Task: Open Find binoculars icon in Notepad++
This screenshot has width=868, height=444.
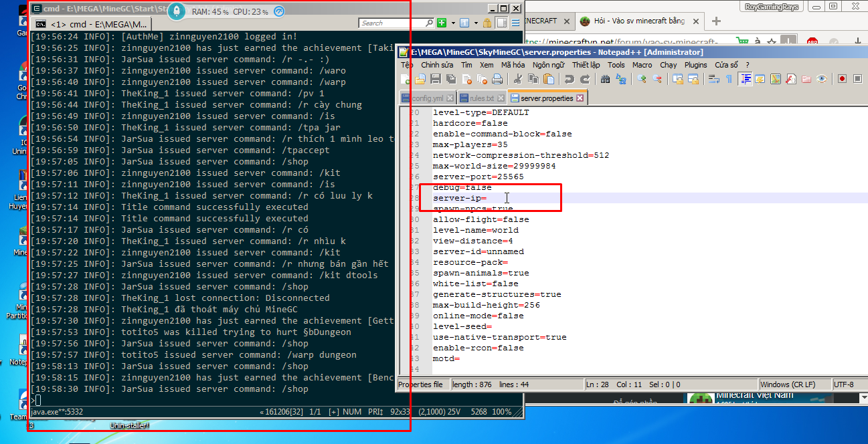Action: pos(605,79)
